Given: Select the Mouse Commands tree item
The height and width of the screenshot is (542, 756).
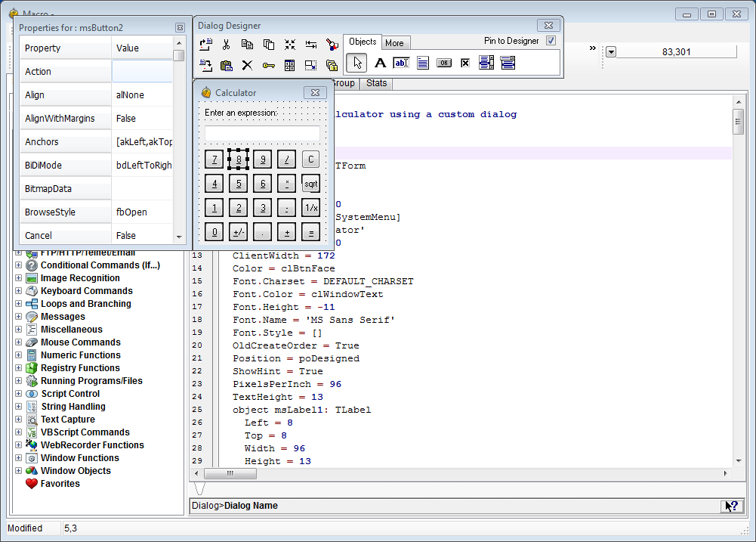Looking at the screenshot, I should click(81, 342).
